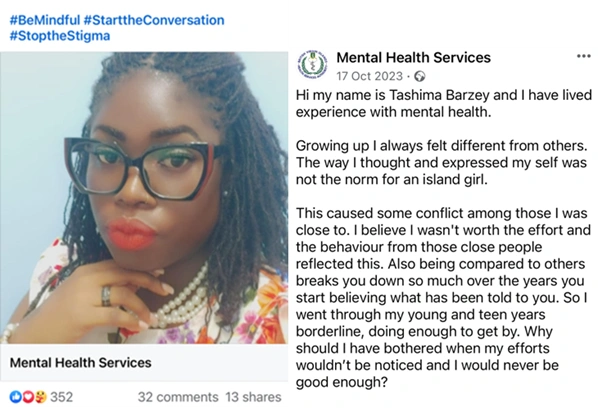Open the #BeMindful hashtag

tap(45, 20)
